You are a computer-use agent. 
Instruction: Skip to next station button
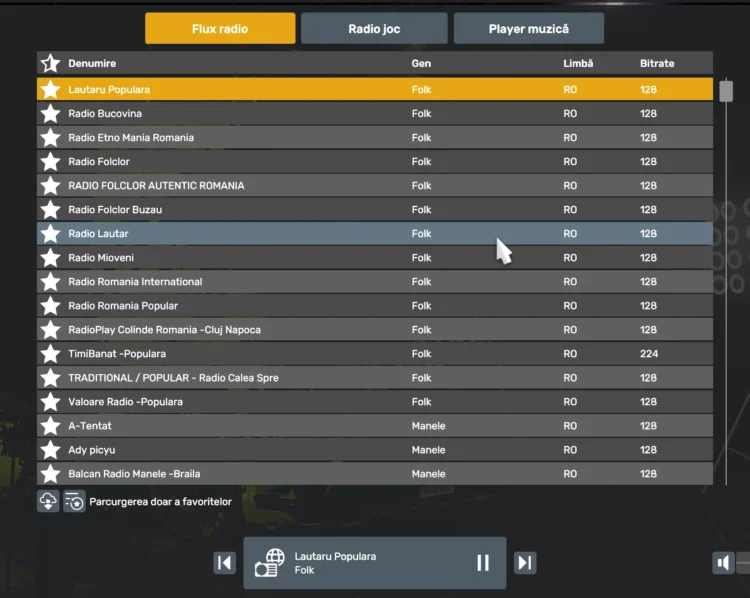[525, 562]
